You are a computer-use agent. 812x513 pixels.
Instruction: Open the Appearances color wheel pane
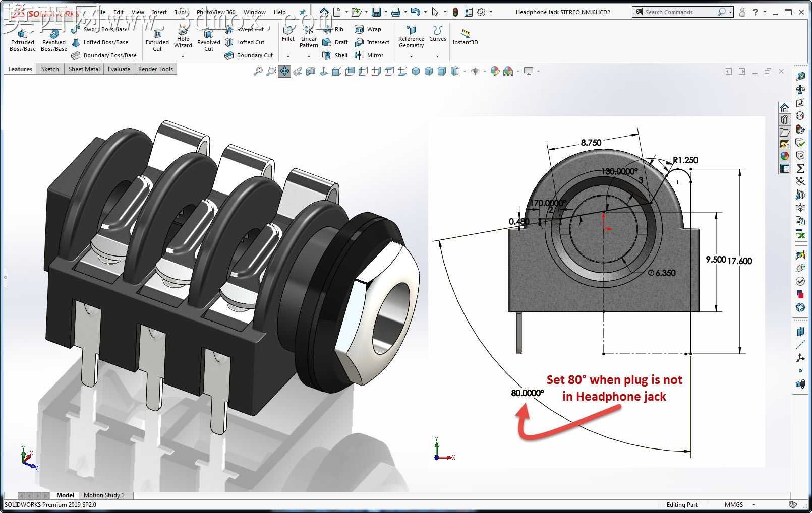point(785,156)
